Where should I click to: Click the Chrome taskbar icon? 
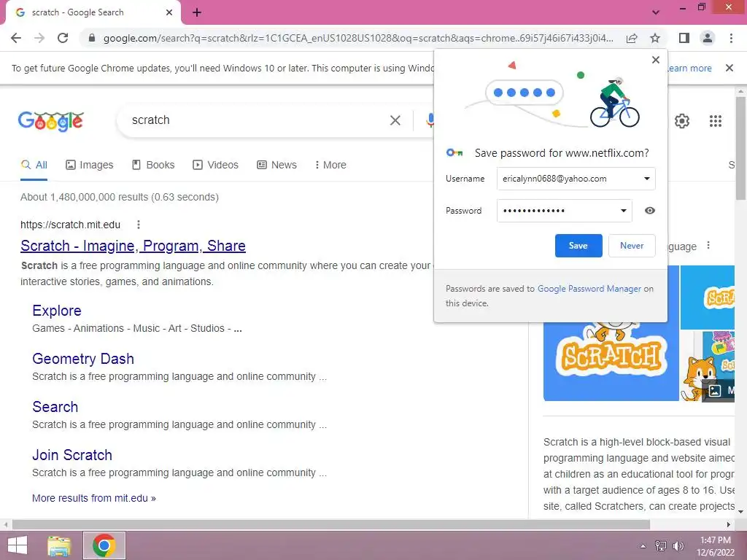tap(104, 545)
